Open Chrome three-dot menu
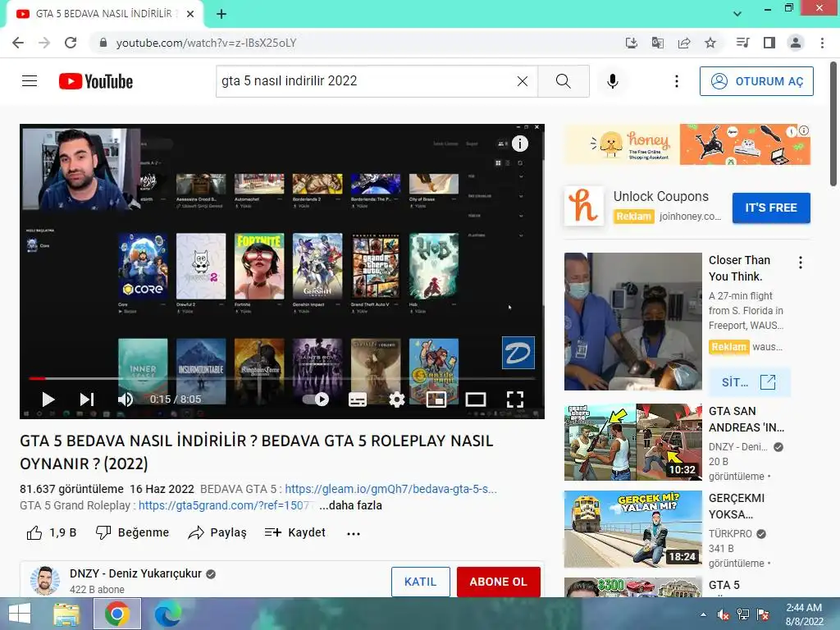This screenshot has width=840, height=630. point(822,43)
